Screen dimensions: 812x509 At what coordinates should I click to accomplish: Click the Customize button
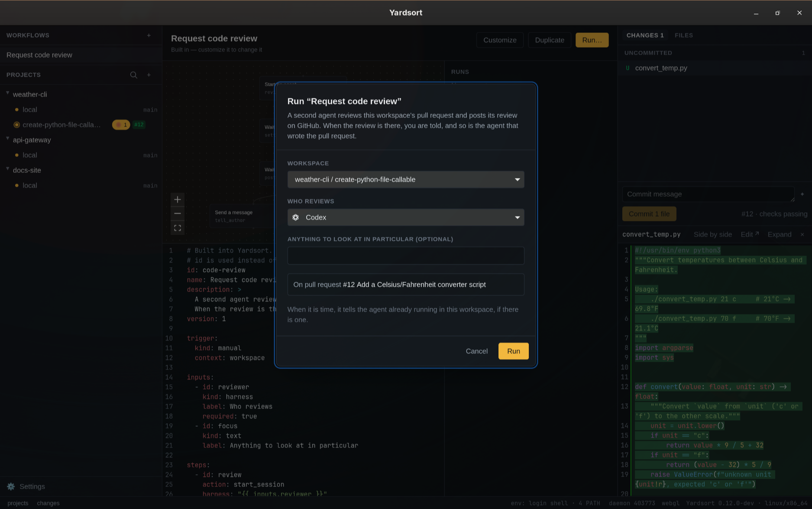500,40
